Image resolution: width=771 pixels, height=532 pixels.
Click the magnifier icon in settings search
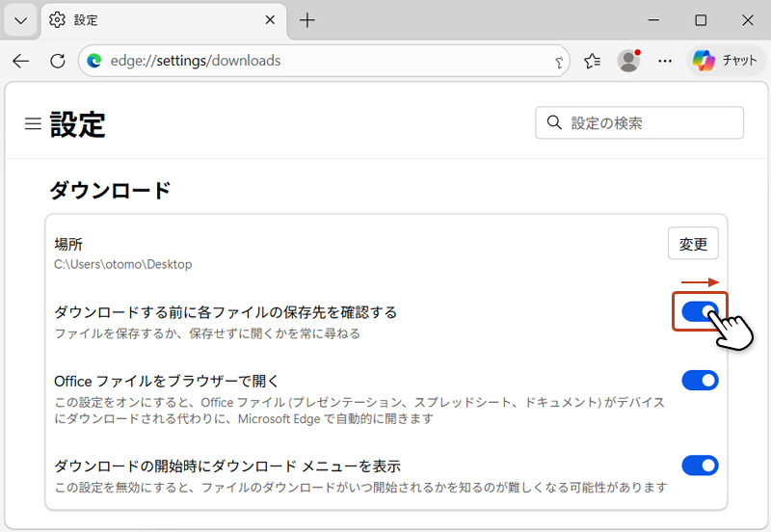point(554,122)
